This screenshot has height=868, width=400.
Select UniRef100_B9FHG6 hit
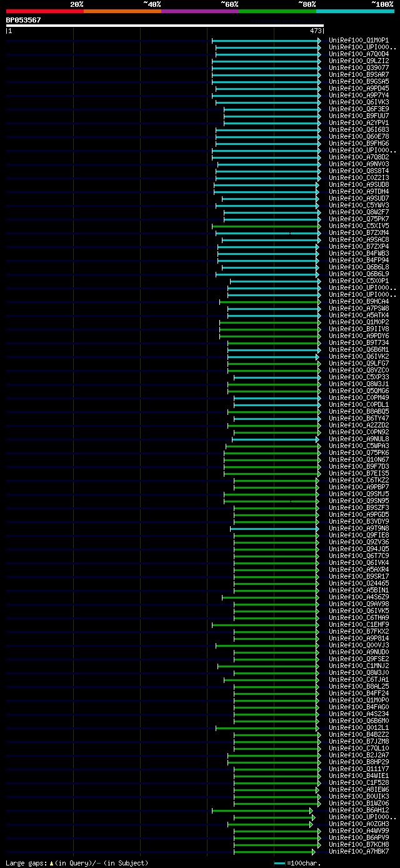click(359, 144)
